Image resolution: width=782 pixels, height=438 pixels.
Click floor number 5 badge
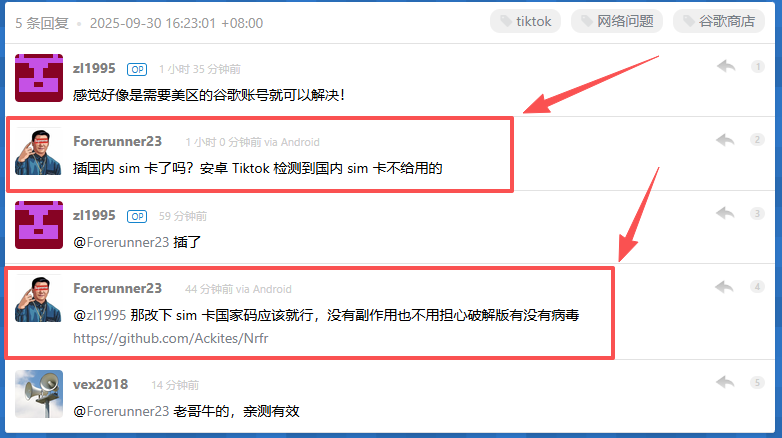coord(757,383)
